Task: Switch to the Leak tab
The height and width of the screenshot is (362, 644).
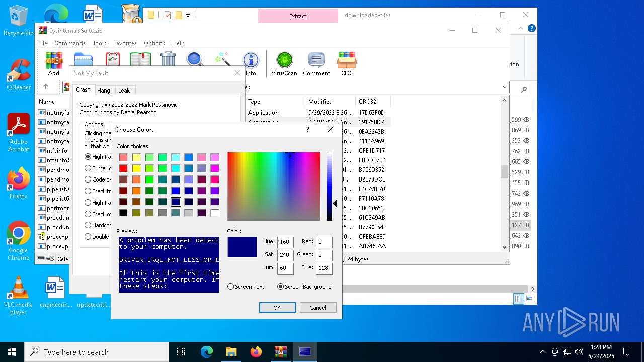Action: point(124,90)
